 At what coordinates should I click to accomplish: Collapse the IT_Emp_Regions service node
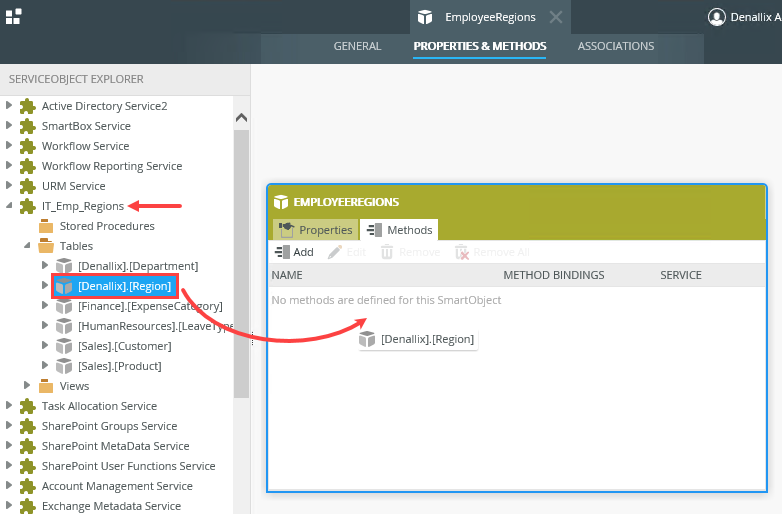(x=9, y=205)
